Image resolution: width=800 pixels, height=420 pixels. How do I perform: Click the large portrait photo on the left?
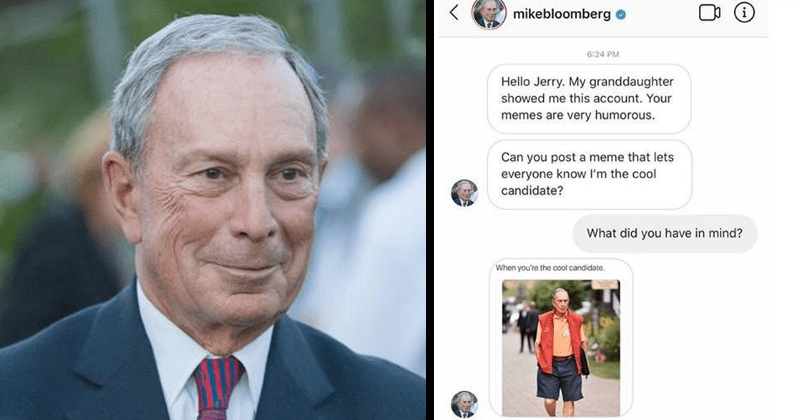point(213,210)
